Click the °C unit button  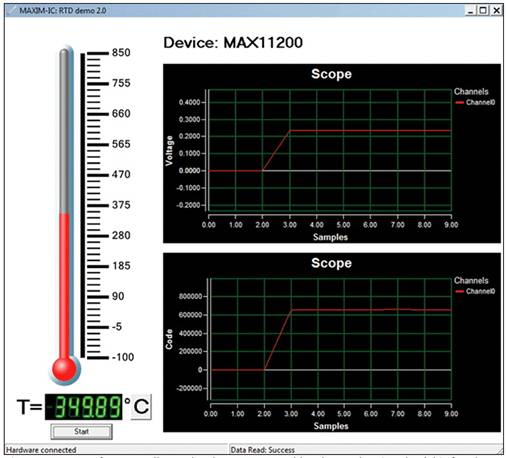141,406
